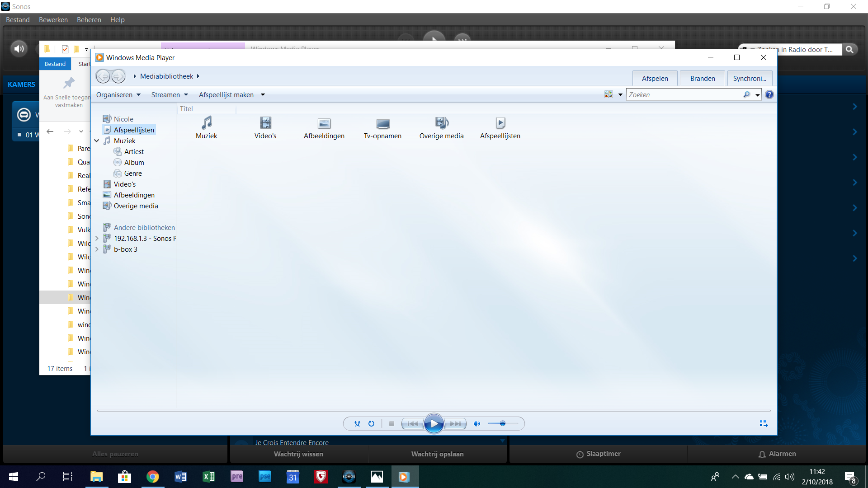
Task: Switch to Now Playing mode icon
Action: click(x=764, y=423)
